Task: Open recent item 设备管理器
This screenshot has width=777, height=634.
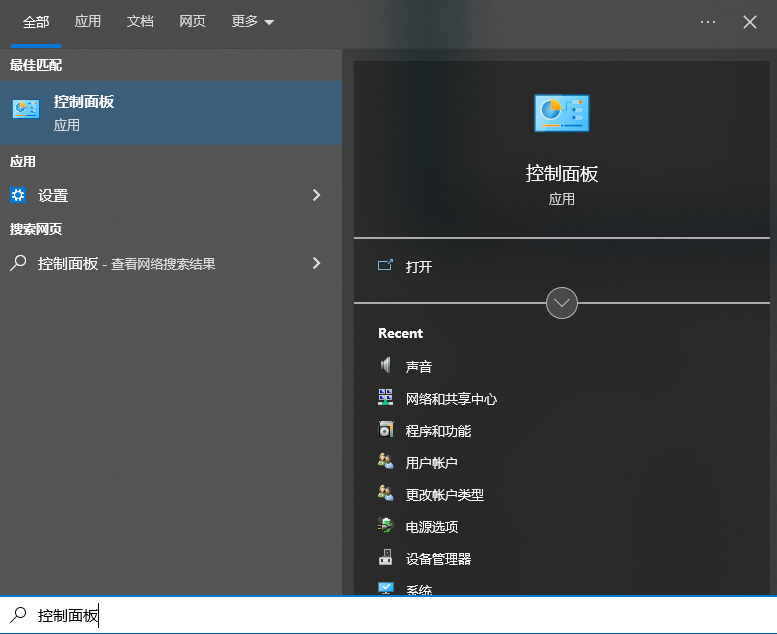Action: pos(439,559)
